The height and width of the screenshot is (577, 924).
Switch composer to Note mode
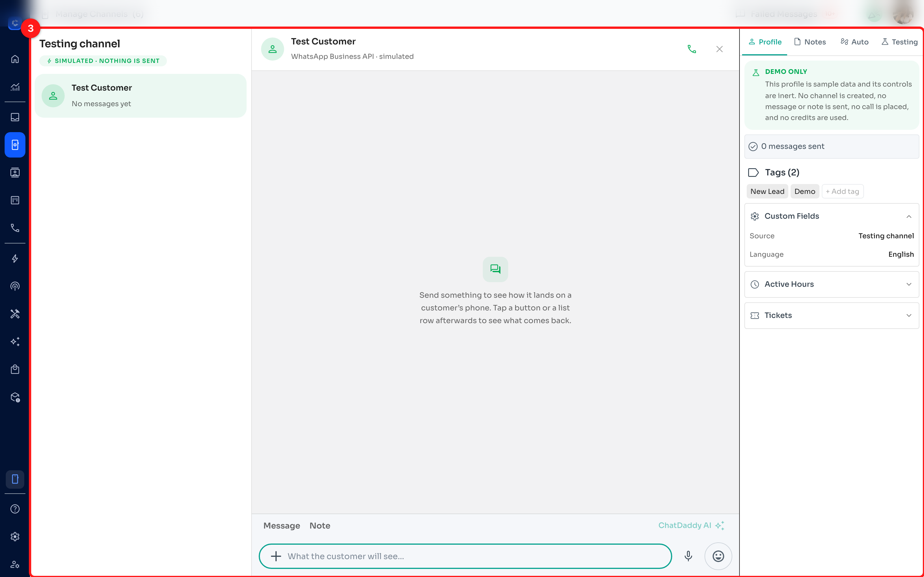click(320, 525)
